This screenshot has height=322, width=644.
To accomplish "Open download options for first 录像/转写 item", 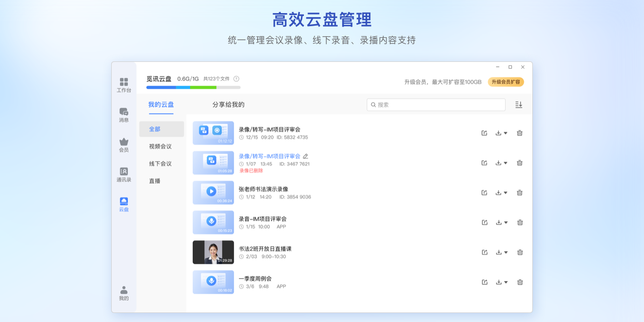I will [501, 133].
